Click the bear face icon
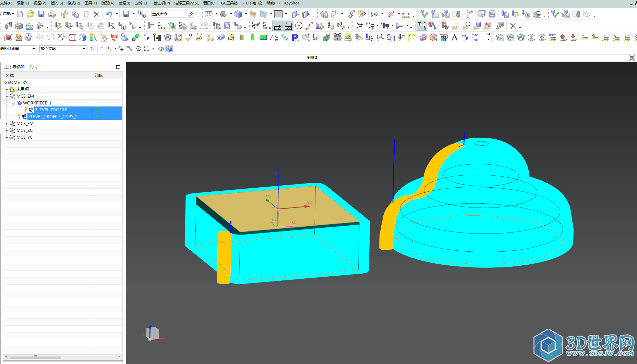The image size is (637, 364). pos(337,37)
